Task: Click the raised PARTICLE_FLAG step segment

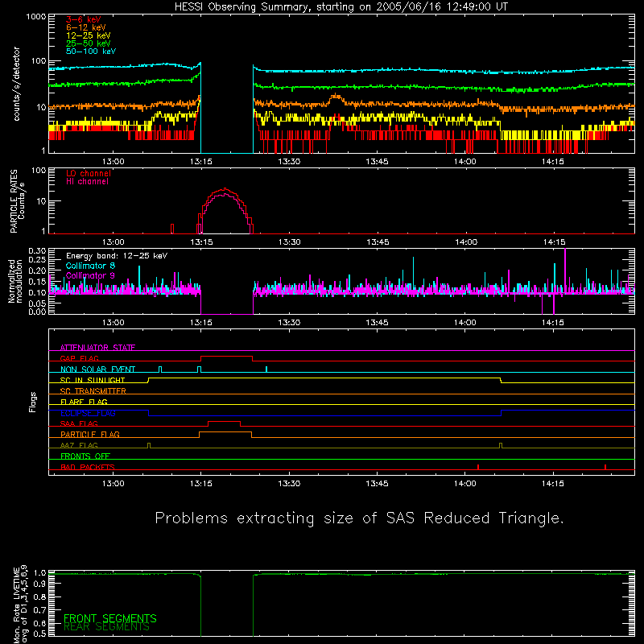Action: point(225,432)
